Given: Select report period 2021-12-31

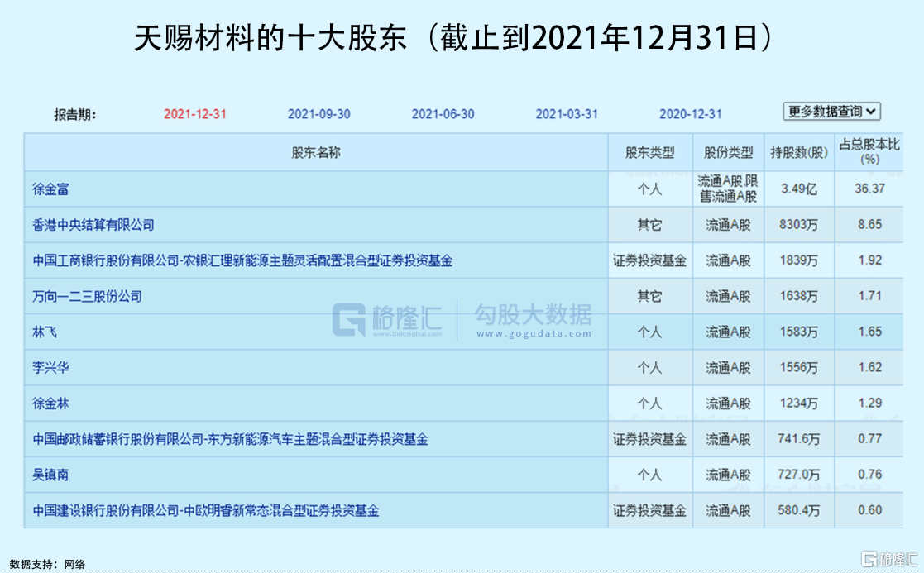Looking at the screenshot, I should pos(195,114).
